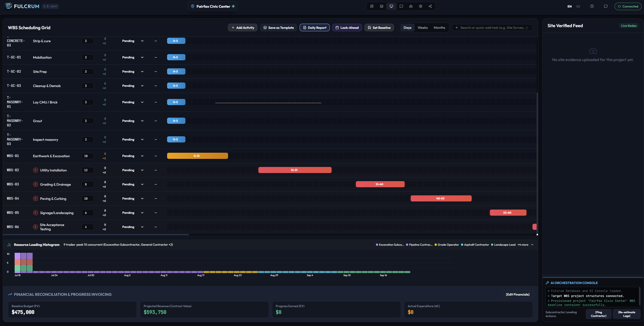Open status dropdown for Mobilization row
This screenshot has width=644, height=326.
pos(133,57)
